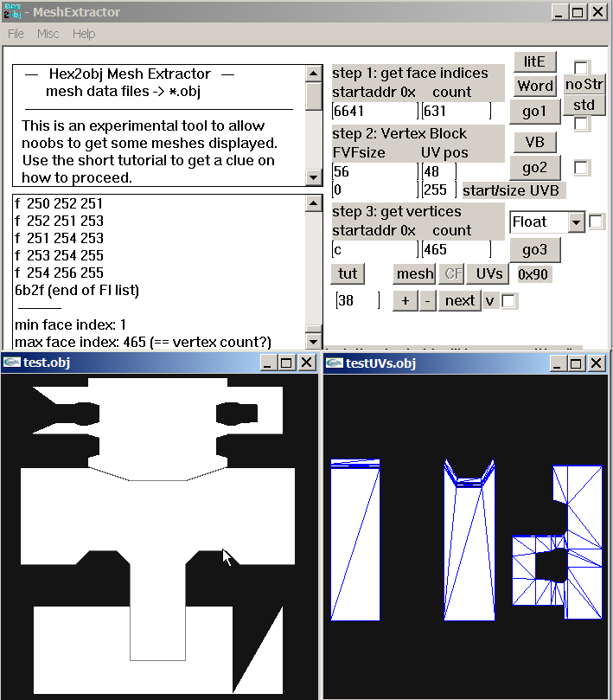Click the step 1 startaddr input field

tap(375, 111)
